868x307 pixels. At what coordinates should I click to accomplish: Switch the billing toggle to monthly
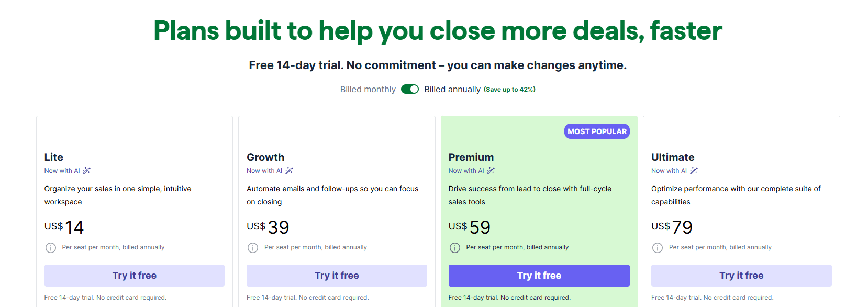[410, 89]
